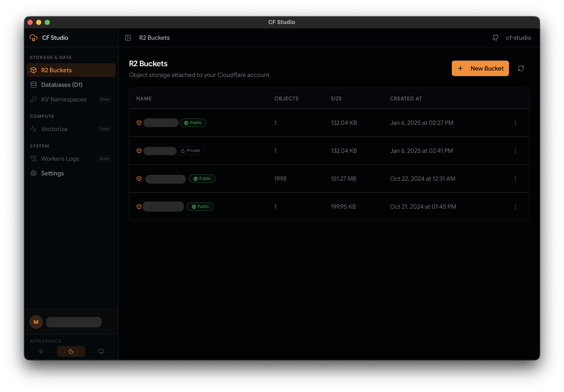This screenshot has height=392, width=564.
Task: Click the user avatar labeled M
Action: tap(36, 322)
